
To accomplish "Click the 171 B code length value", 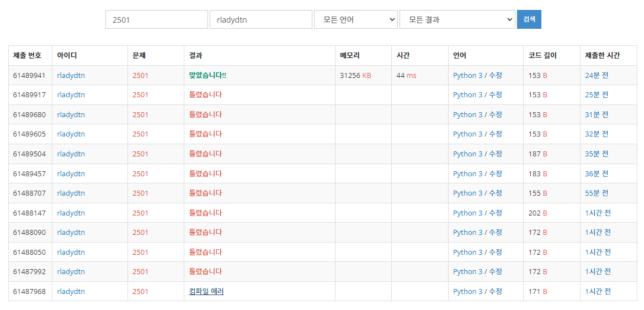I will coord(537,292).
